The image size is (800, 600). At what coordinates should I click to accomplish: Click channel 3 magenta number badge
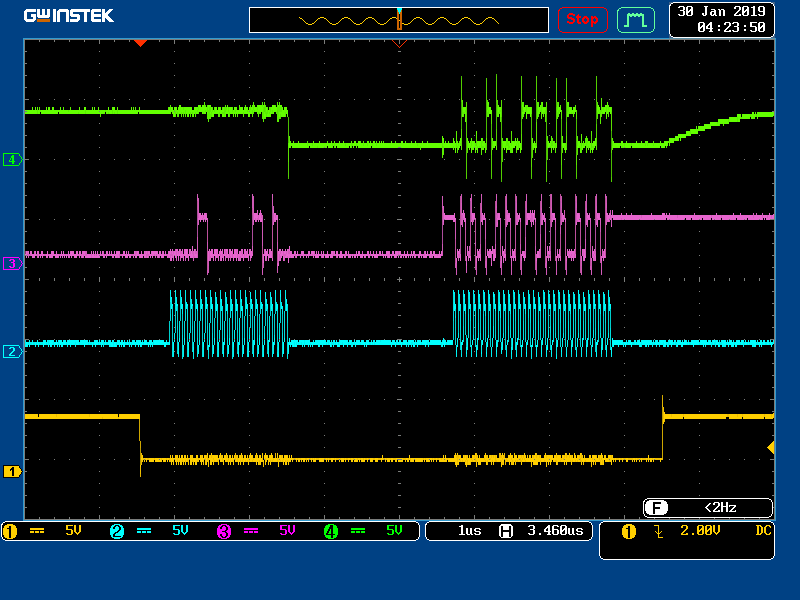click(x=224, y=532)
